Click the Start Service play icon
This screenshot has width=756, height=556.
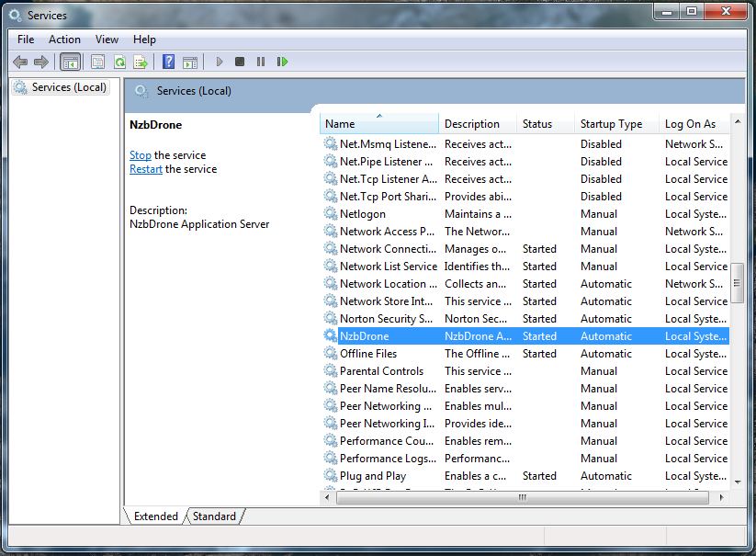220,62
